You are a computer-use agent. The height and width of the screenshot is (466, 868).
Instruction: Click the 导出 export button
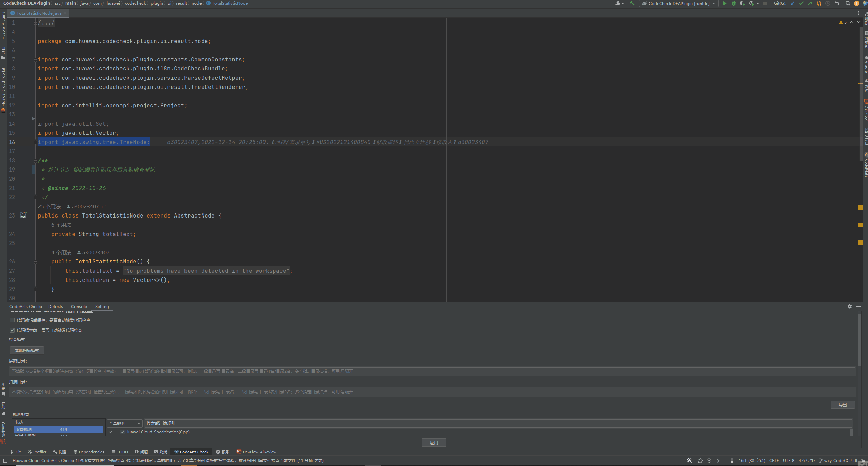(842, 405)
